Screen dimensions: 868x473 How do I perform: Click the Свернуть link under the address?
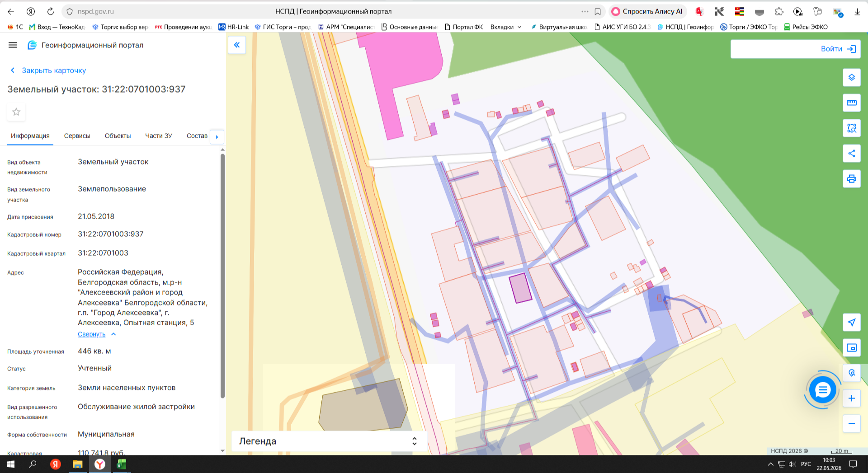[x=91, y=334]
